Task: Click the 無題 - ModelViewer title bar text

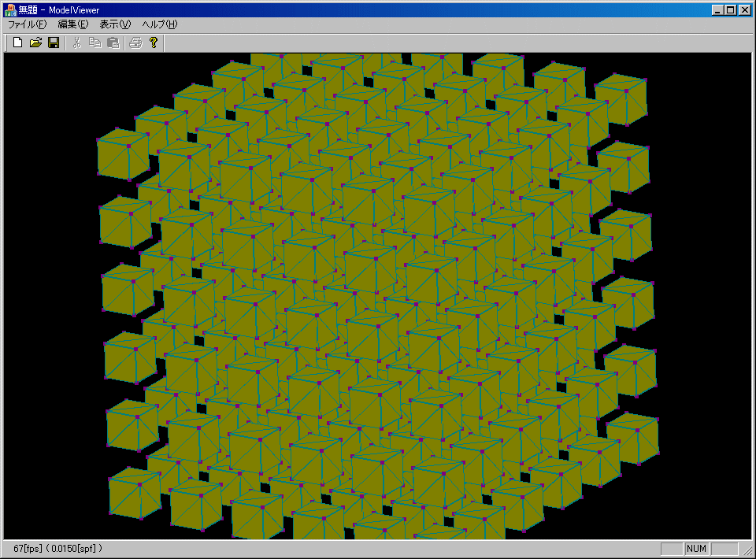Action: [59, 9]
